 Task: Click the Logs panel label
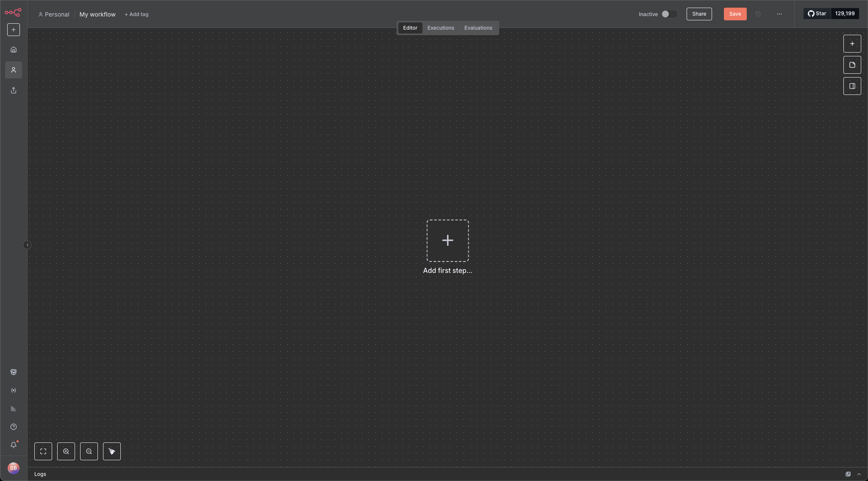(40, 474)
